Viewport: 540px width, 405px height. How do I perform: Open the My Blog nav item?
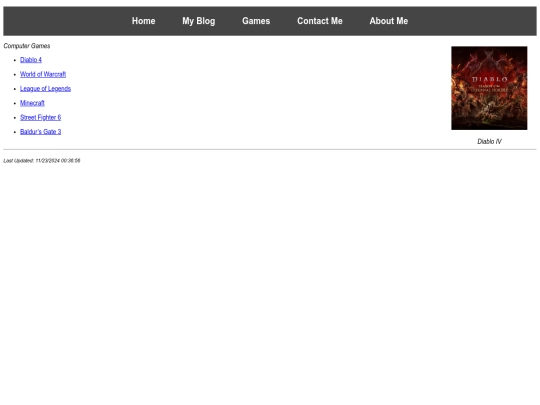[x=198, y=21]
